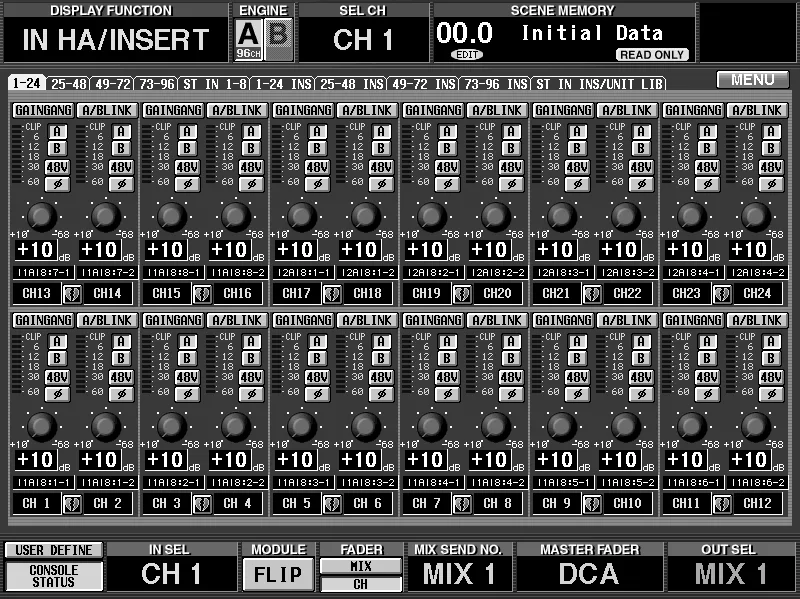Pair CH21 with CH22 via heart icon

(592, 294)
